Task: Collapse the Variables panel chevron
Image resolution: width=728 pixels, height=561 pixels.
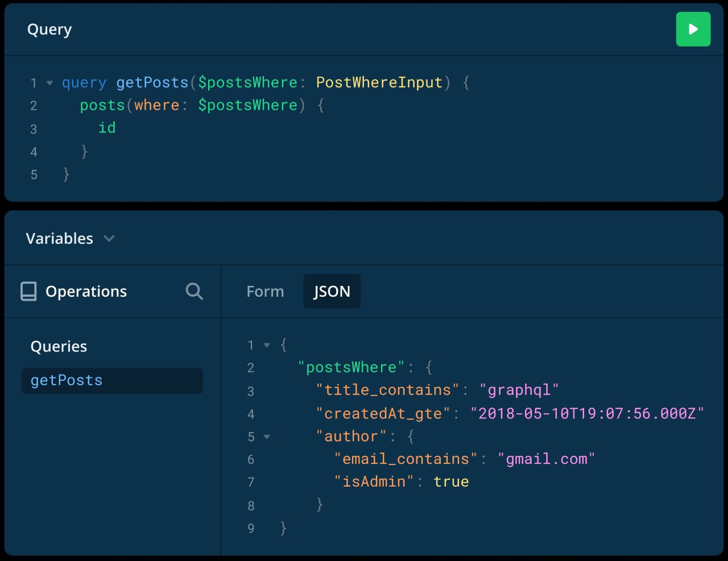Action: (x=109, y=238)
